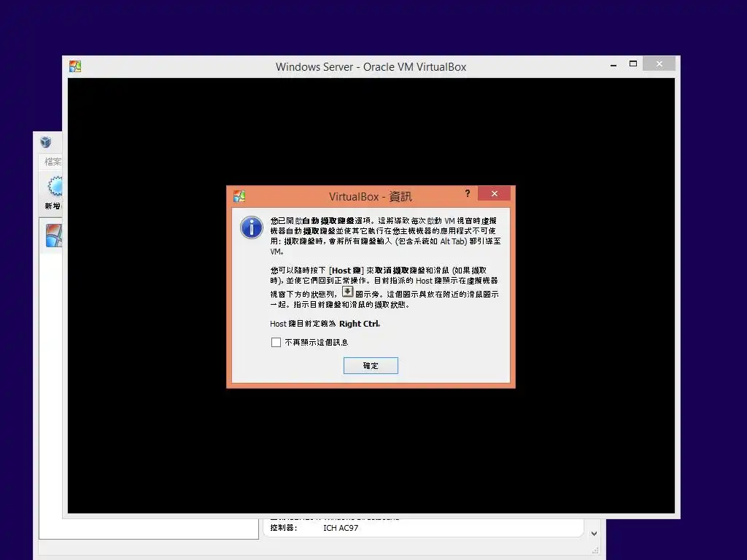Minimize the Windows Server VM window
The image size is (747, 560).
[614, 65]
